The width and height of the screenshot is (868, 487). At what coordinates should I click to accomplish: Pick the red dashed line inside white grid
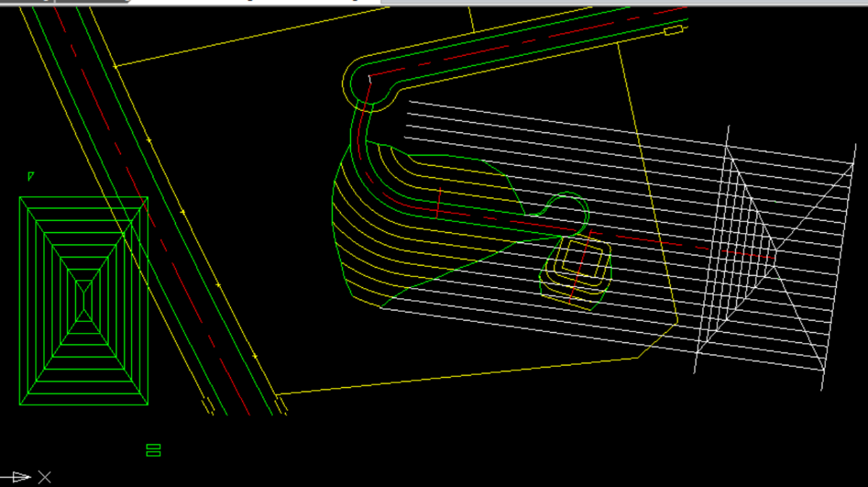coord(750,254)
